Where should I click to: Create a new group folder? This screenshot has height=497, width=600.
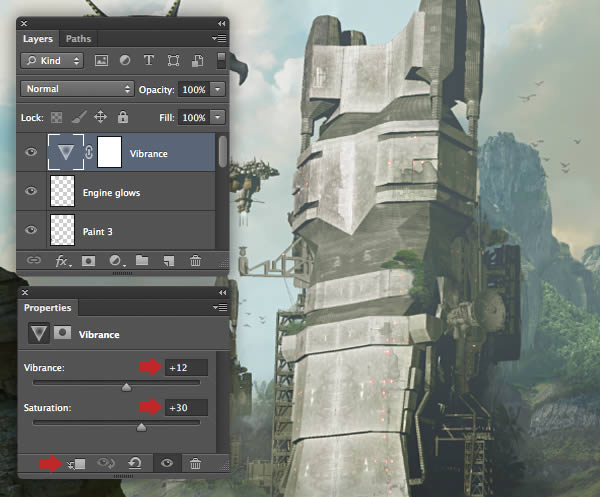click(142, 261)
